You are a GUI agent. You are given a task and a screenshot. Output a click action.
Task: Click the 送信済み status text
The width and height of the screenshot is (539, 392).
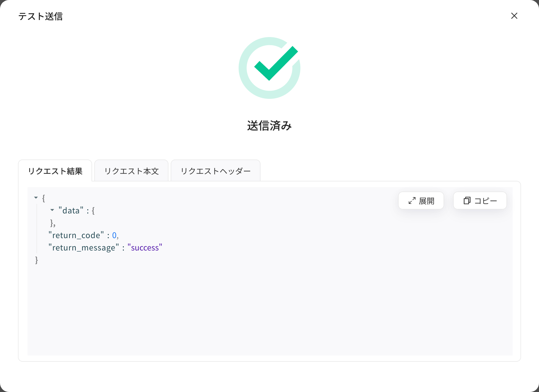(269, 126)
